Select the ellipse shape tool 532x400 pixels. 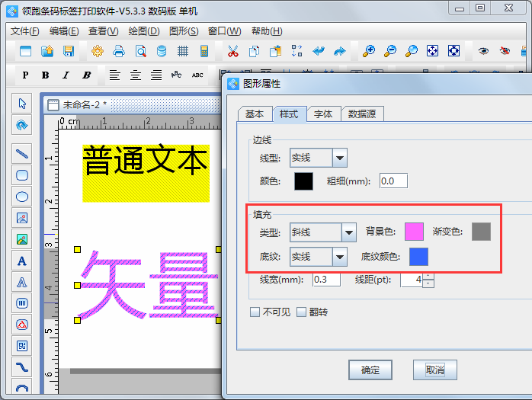coord(22,197)
